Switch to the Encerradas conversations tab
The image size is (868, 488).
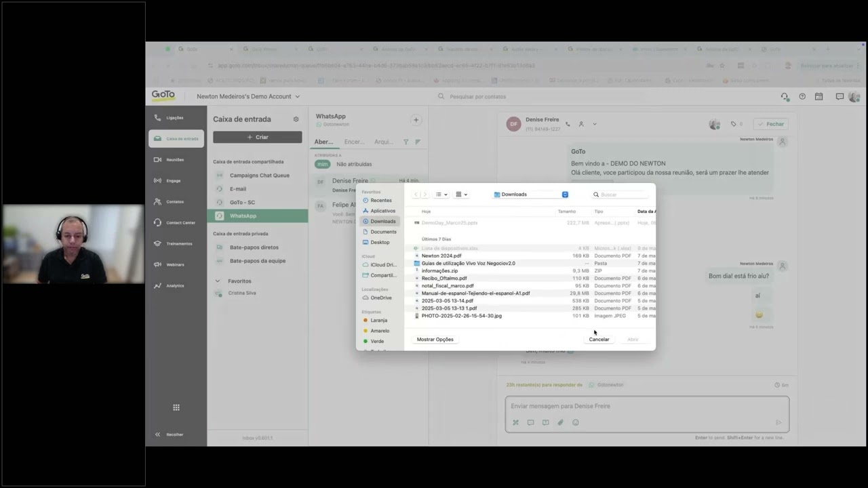354,142
